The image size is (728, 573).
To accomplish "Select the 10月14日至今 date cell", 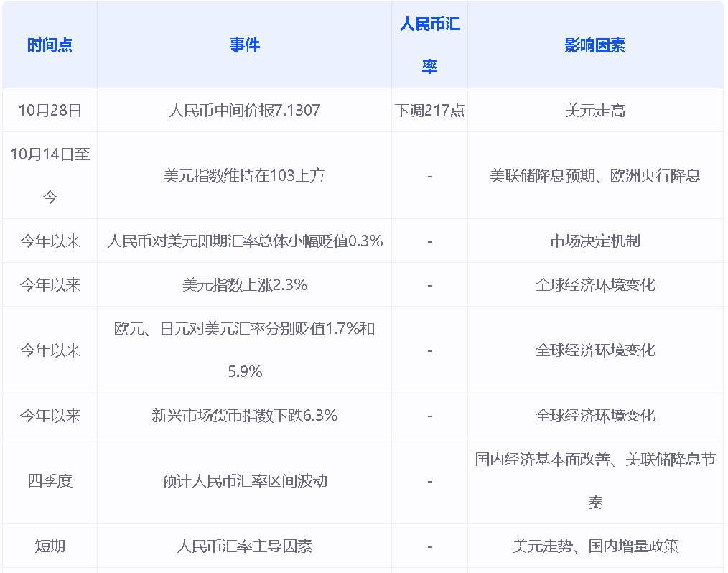I will pos(50,176).
